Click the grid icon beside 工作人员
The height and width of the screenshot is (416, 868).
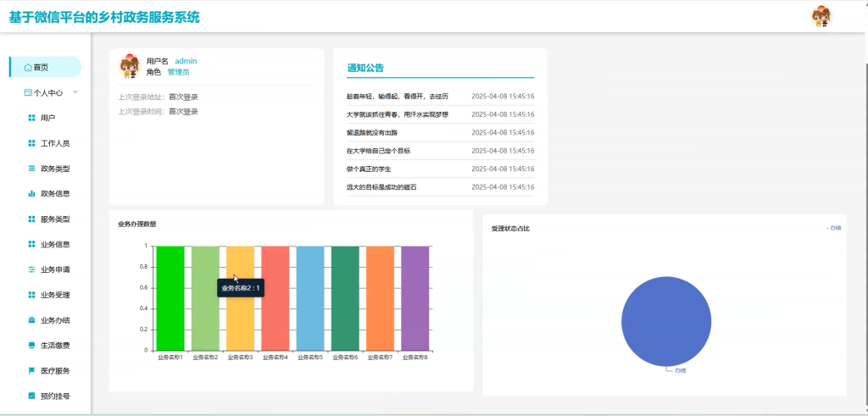point(31,143)
